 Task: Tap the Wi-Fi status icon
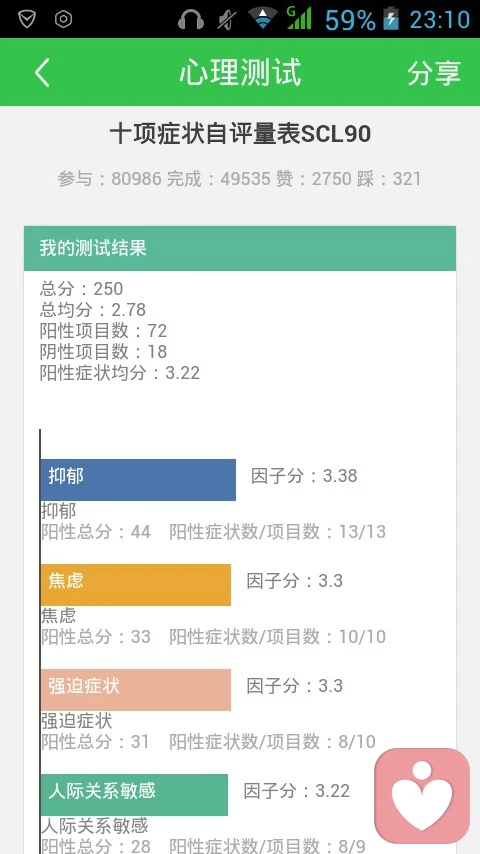coord(263,19)
